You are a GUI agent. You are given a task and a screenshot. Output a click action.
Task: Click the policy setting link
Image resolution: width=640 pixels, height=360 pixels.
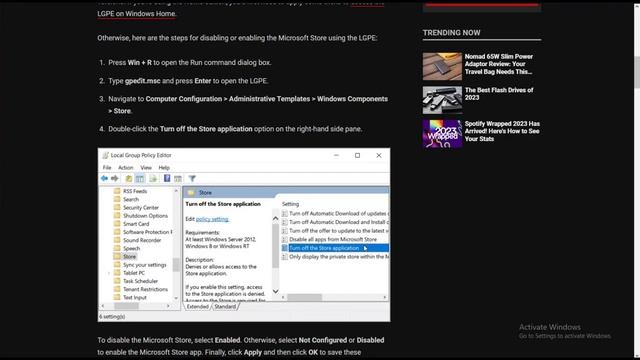point(212,219)
